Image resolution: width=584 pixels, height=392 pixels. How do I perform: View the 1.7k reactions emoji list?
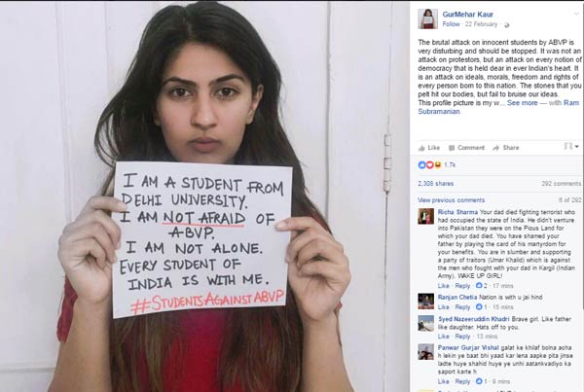pos(436,164)
